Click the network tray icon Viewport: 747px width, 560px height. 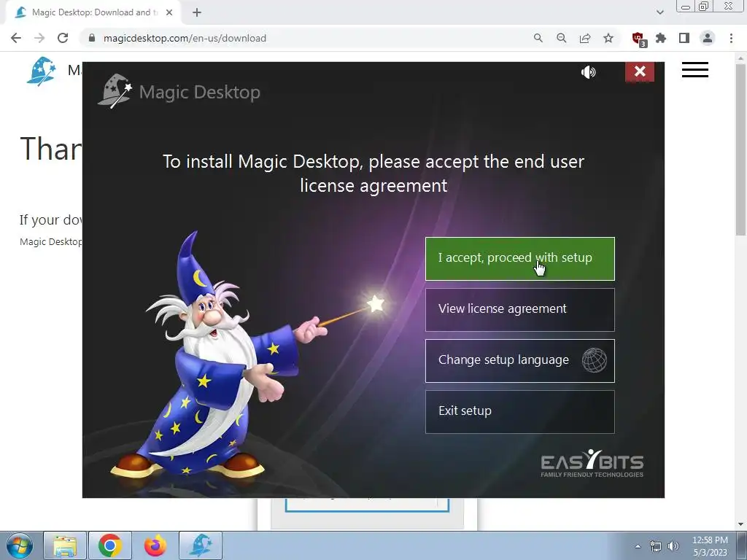[x=656, y=546]
